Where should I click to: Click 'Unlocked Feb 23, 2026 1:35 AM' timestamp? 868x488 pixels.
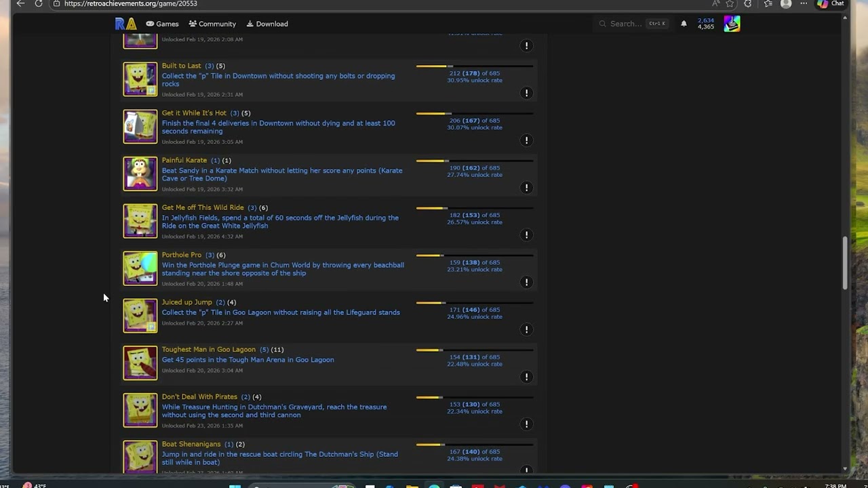[x=202, y=426]
